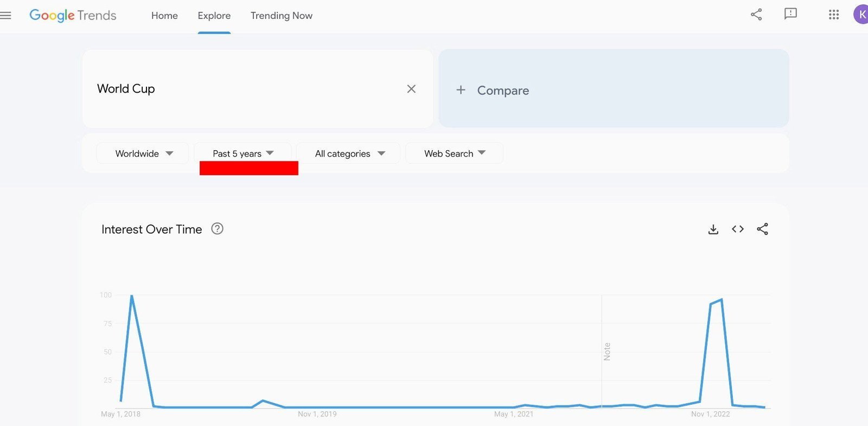Click the late 2022 peak on the chart

click(721, 300)
